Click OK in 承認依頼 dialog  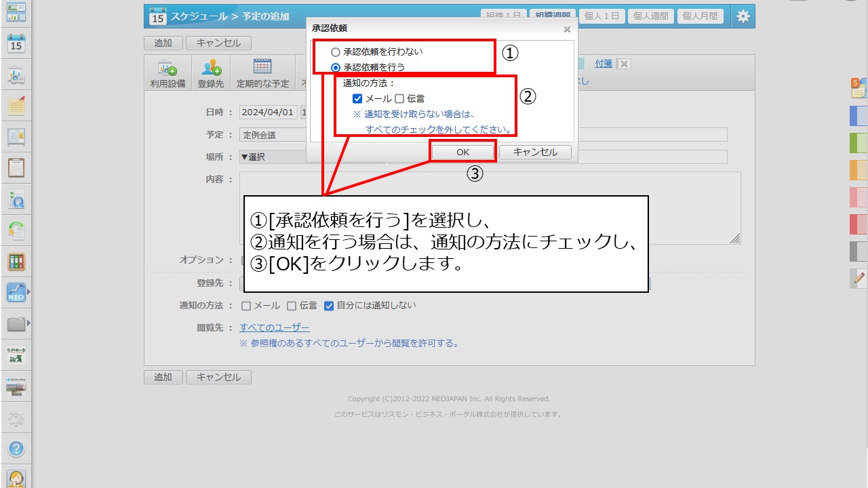click(462, 152)
